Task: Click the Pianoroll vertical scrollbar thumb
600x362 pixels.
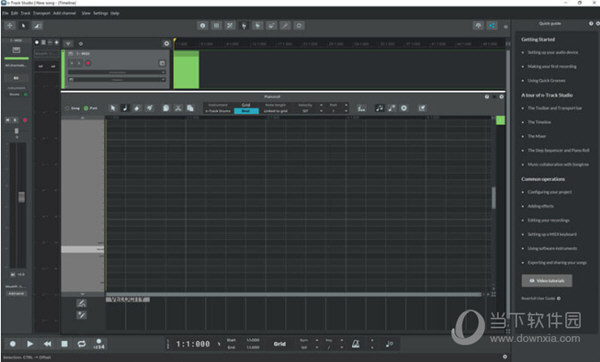Action: point(494,197)
